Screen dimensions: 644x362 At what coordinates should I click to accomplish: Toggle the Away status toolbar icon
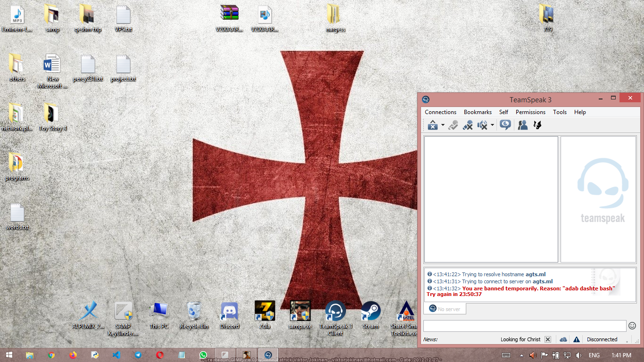pyautogui.click(x=468, y=125)
